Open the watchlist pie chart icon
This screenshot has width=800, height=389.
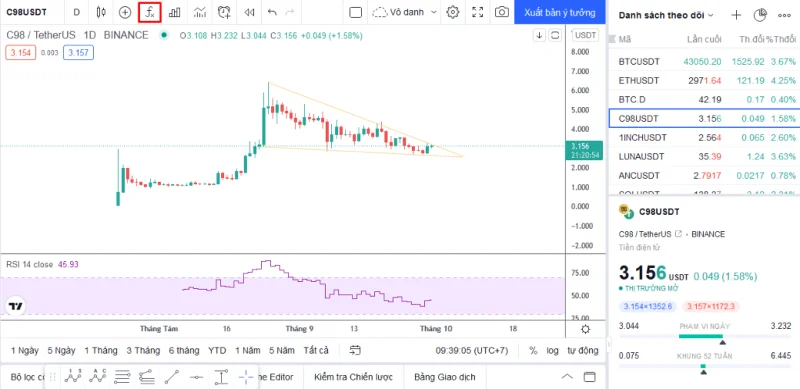[x=760, y=15]
